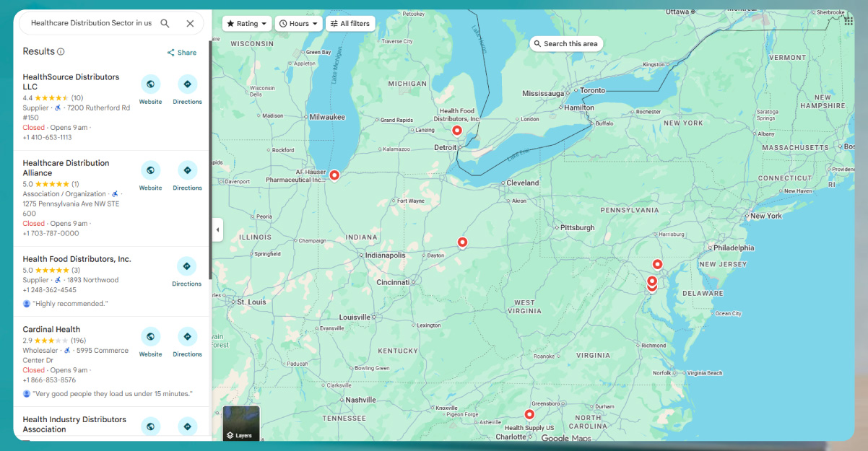Select AF Hauser Pharmaceutical map pin
The width and height of the screenshot is (868, 451).
pos(334,175)
